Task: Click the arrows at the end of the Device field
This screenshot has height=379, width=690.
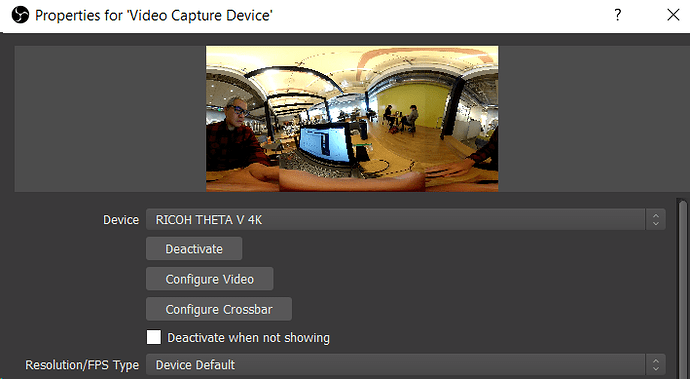Action: pos(656,219)
